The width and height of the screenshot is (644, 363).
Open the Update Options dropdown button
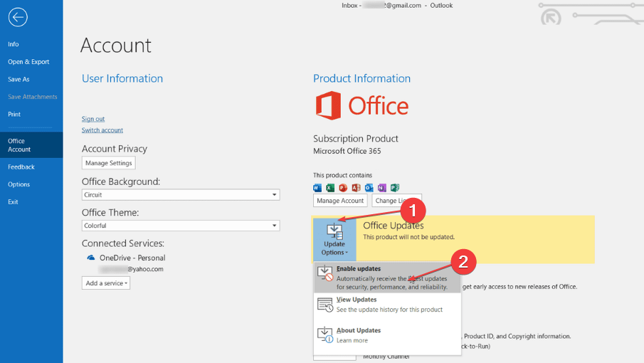tap(334, 239)
